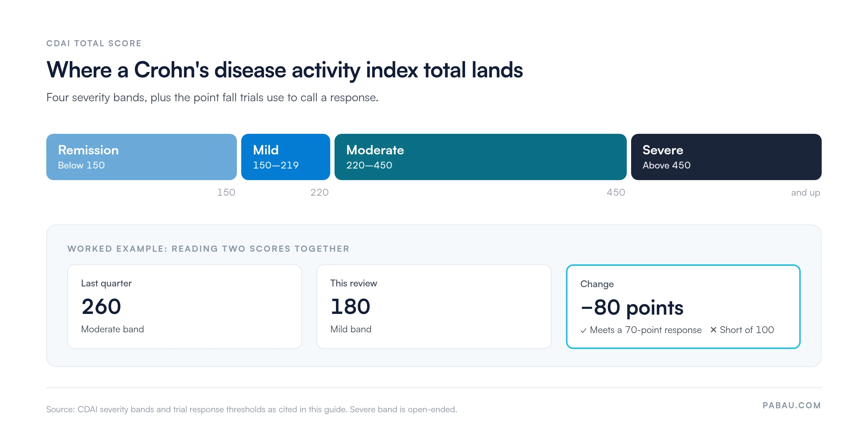The height and width of the screenshot is (447, 868).
Task: Click the subtitle "Four severity bands, plus the point fall..."
Action: pos(212,98)
